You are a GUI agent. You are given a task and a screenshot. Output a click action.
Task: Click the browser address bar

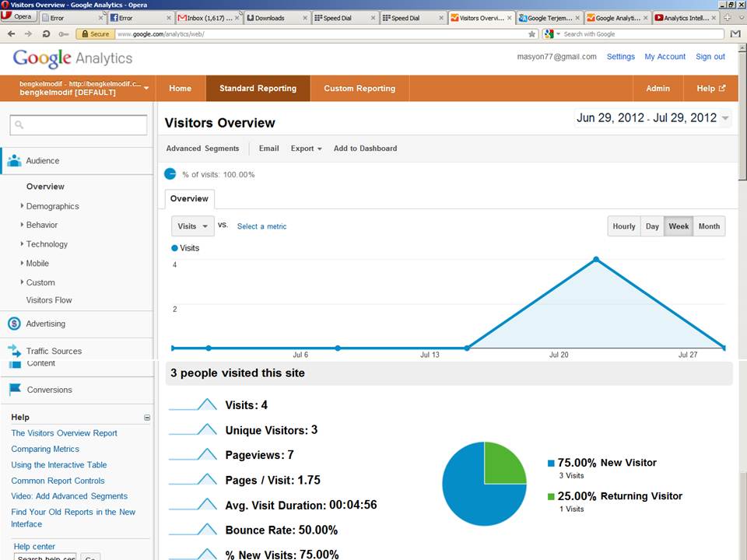click(321, 33)
